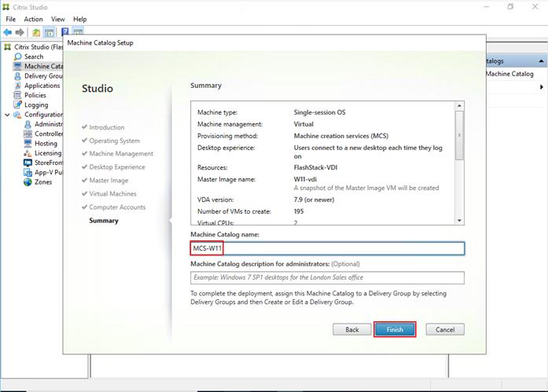Open the Licensing tree node
Viewport: 548px width, 392px height.
(42, 153)
